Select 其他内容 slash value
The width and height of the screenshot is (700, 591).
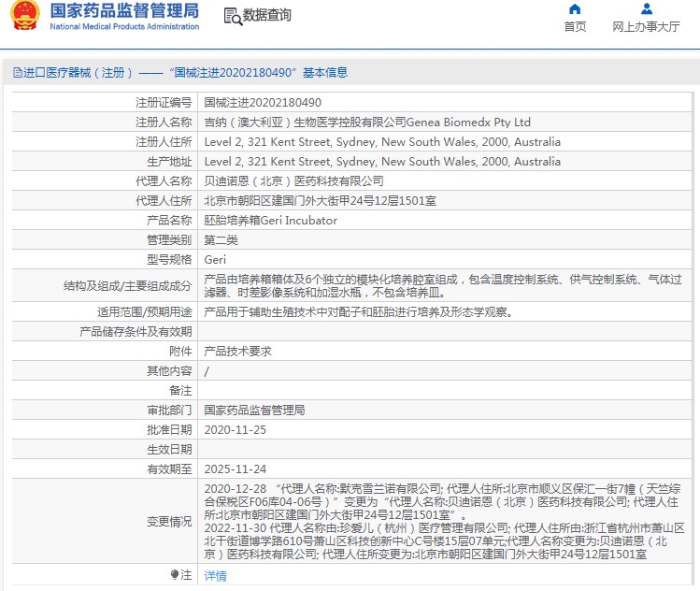click(207, 371)
